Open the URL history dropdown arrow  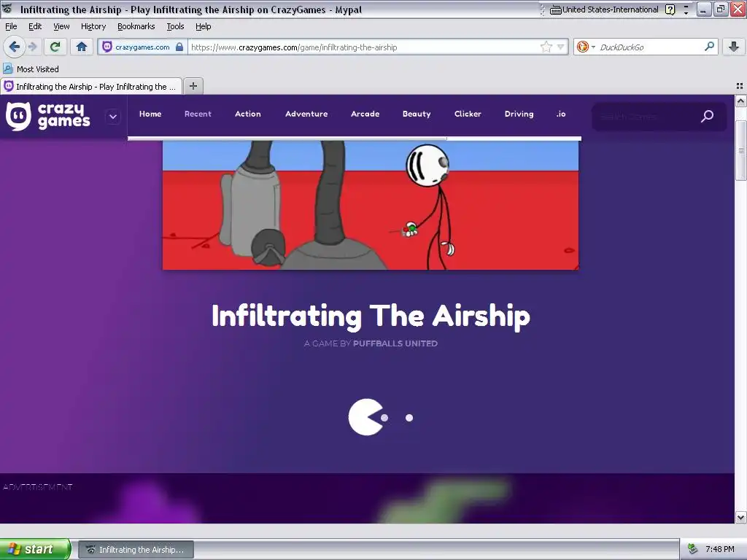click(561, 47)
